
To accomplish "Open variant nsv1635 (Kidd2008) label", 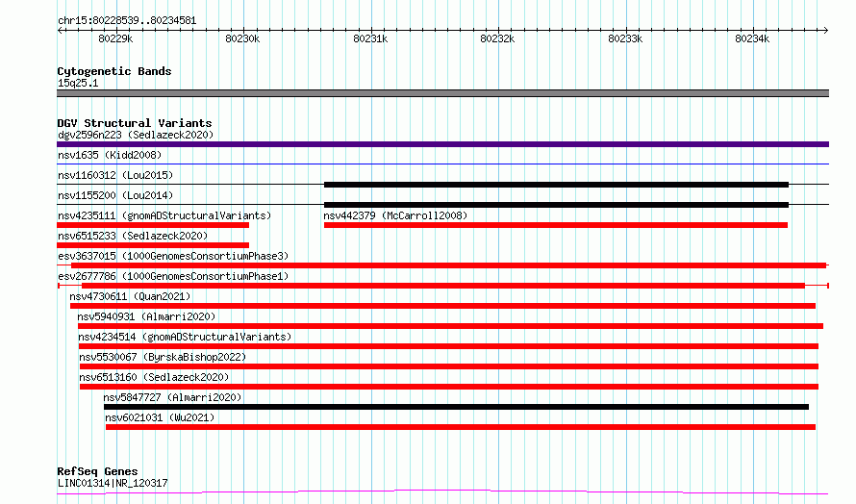I will click(110, 155).
